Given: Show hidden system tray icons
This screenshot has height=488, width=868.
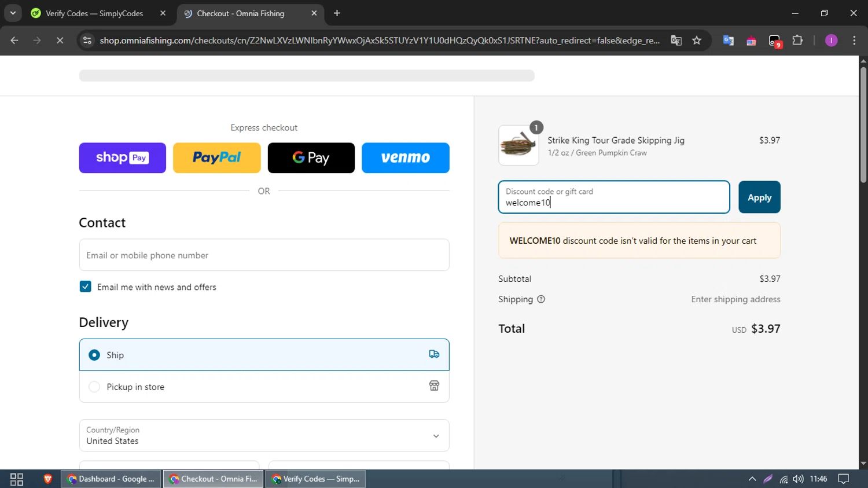Looking at the screenshot, I should [x=752, y=479].
